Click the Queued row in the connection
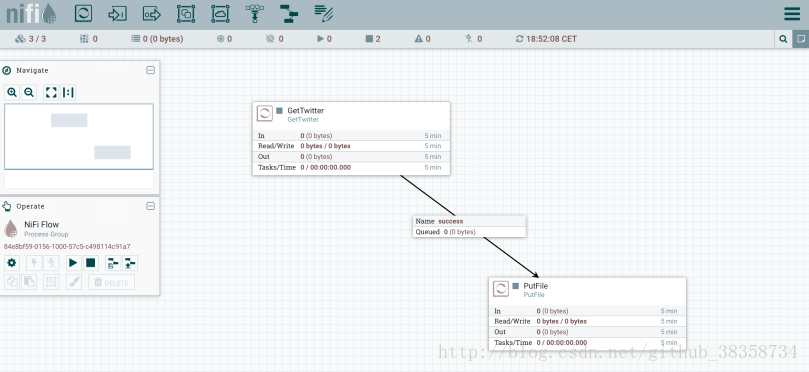Viewport: 809px width, 372px height. [470, 232]
